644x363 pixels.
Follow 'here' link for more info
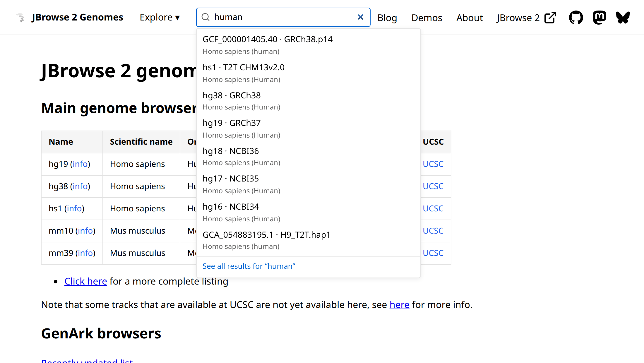(399, 305)
